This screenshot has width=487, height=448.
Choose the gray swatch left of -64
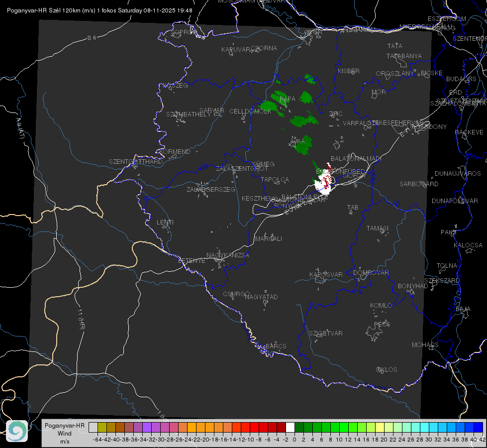pos(93,427)
